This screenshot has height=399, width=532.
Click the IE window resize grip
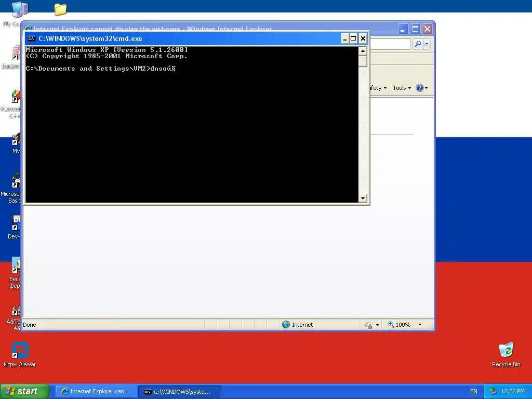[x=431, y=326]
